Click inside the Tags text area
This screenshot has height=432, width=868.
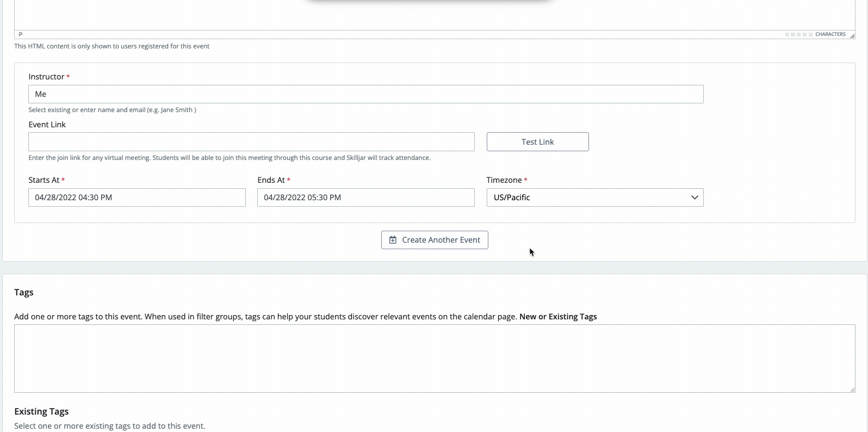(x=434, y=359)
